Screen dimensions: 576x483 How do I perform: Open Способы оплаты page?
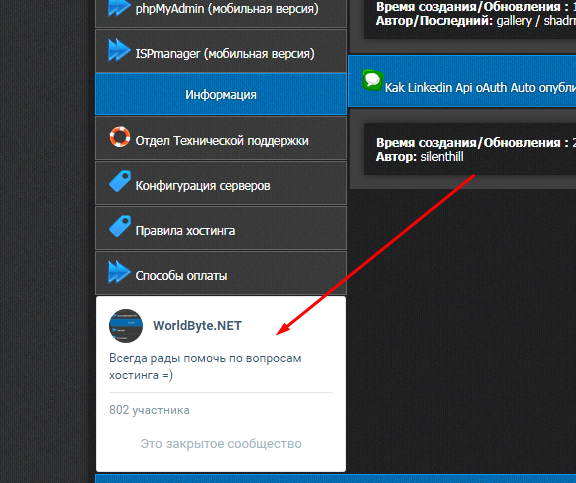coord(221,273)
